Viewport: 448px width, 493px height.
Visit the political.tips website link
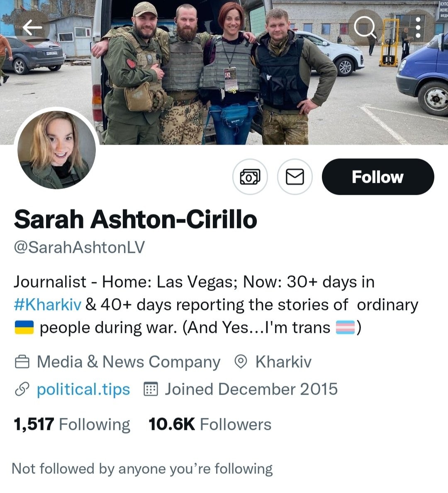[x=83, y=389]
